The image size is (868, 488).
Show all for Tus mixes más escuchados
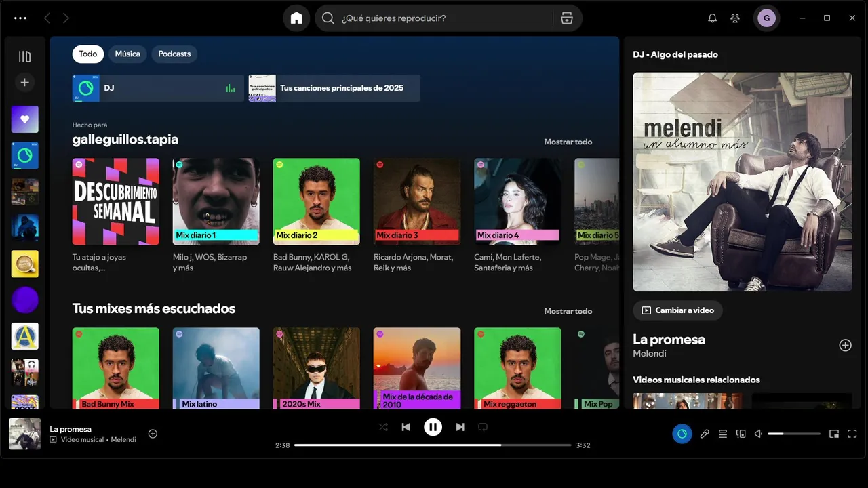click(x=568, y=311)
